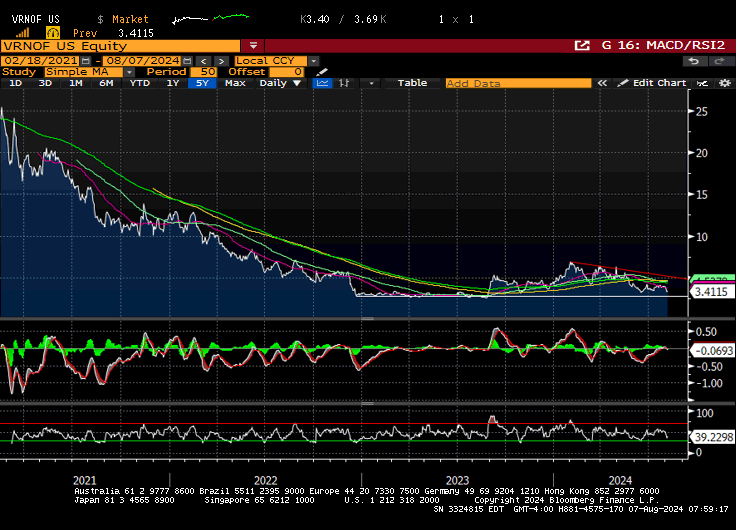
Task: Click the 2024 year label on time axis
Action: point(621,480)
